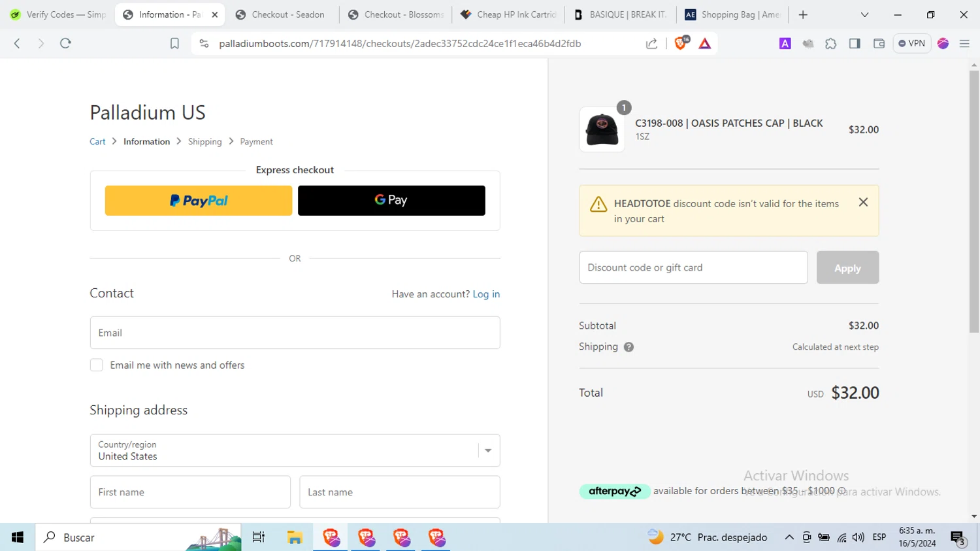Click the afterpay logo badge

pyautogui.click(x=614, y=492)
